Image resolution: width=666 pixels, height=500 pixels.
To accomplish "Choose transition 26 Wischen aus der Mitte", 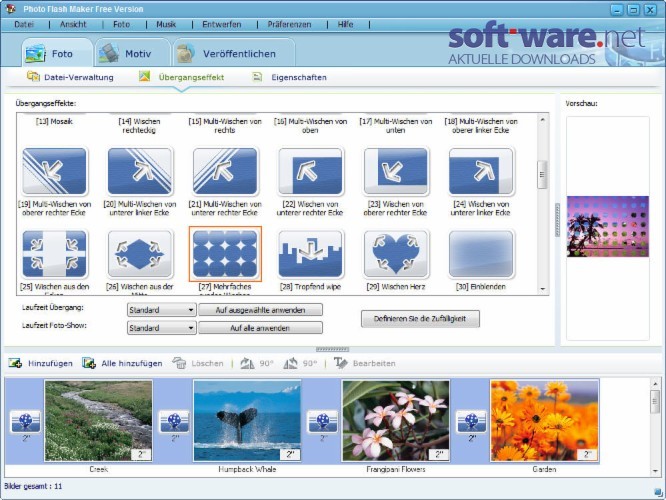I will pyautogui.click(x=140, y=254).
